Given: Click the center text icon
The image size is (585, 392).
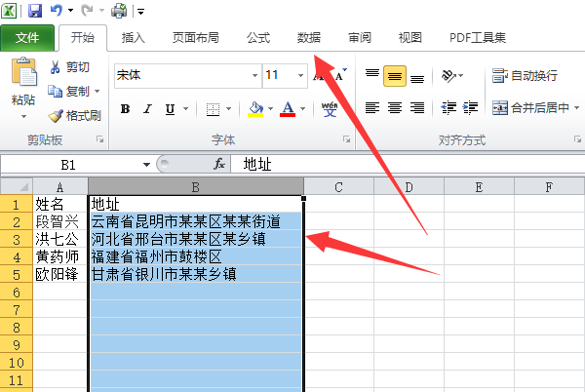Looking at the screenshot, I should tap(395, 108).
